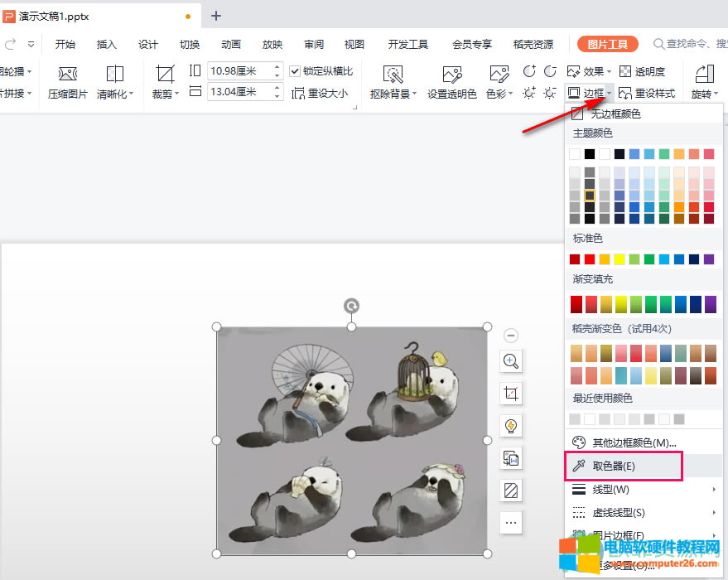Click the 抠除背景 remove background icon
This screenshot has width=728, height=580.
point(393,75)
